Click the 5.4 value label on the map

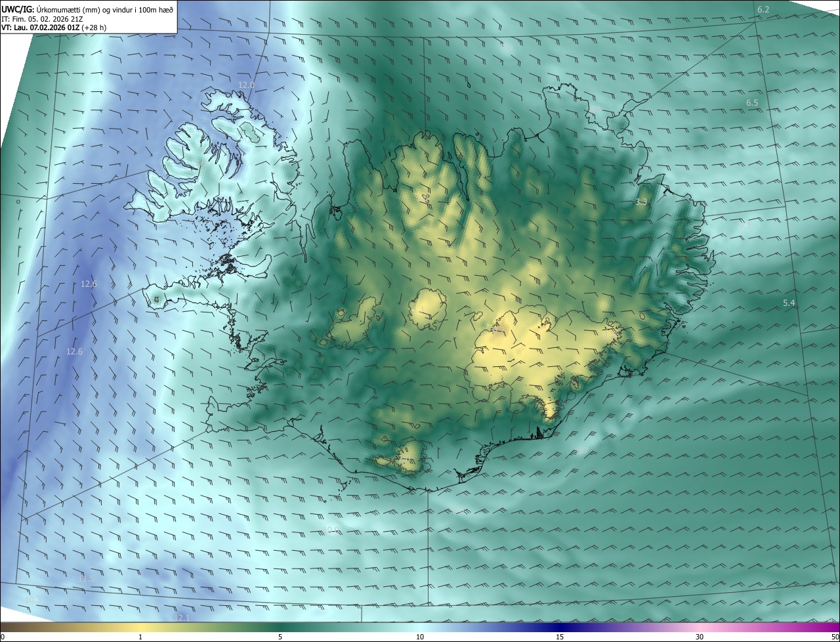coord(789,303)
